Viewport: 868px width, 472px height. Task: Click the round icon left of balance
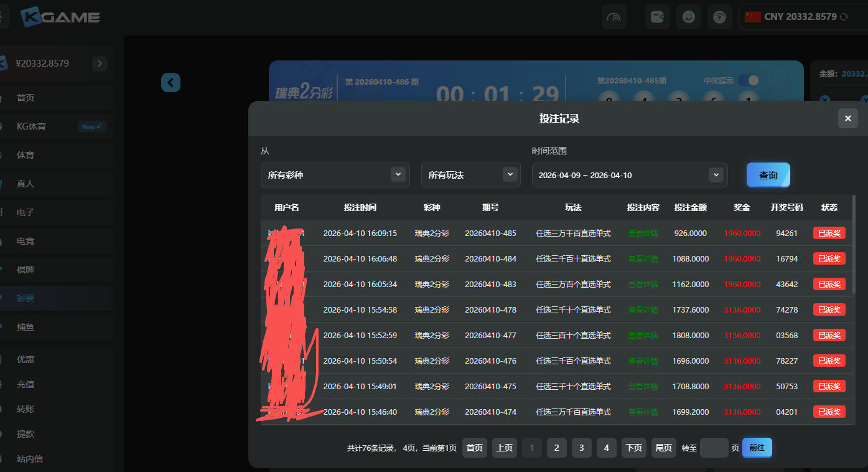720,17
